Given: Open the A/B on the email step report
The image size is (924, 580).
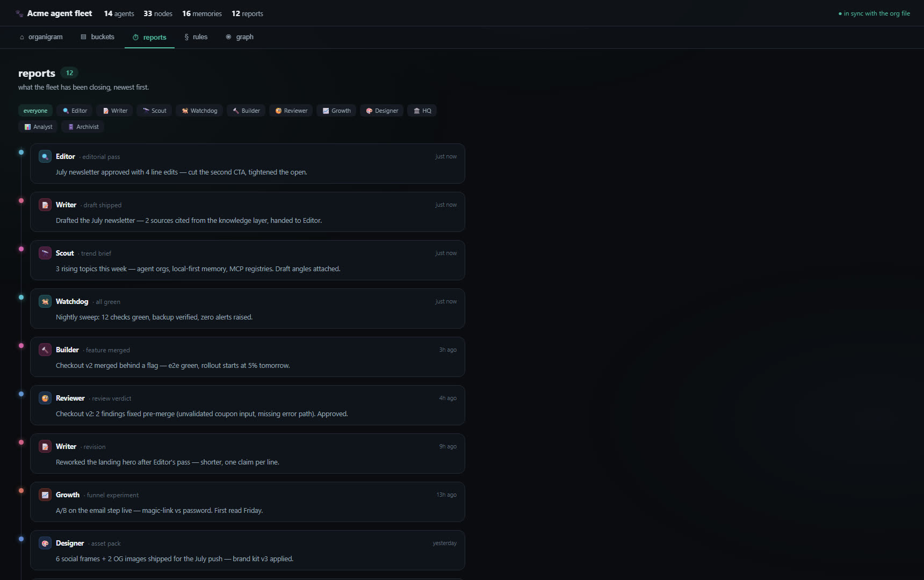Looking at the screenshot, I should pos(160,511).
